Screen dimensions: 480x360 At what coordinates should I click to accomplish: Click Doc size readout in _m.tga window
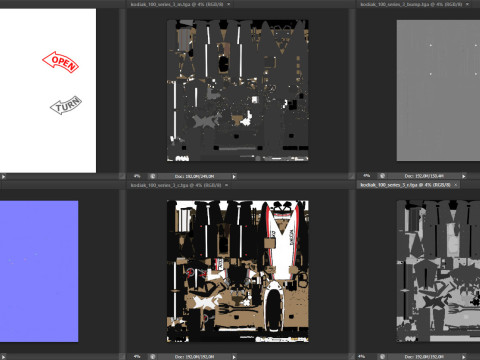click(x=194, y=176)
